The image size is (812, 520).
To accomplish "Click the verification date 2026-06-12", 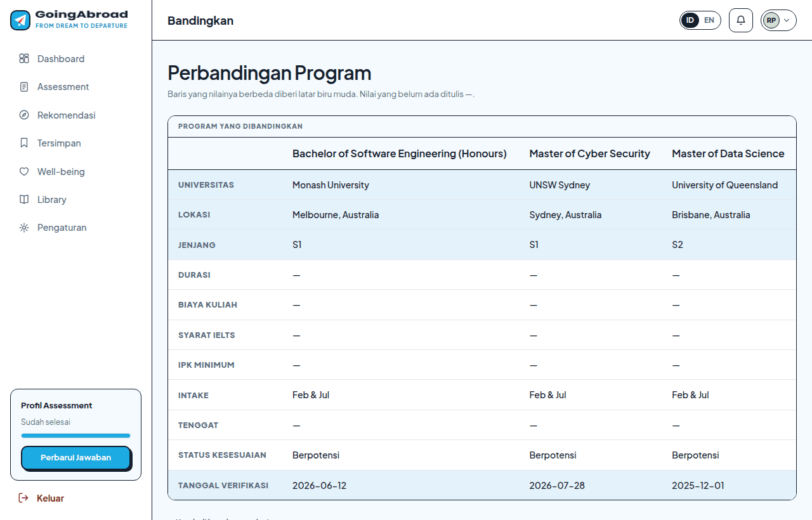I will click(319, 486).
